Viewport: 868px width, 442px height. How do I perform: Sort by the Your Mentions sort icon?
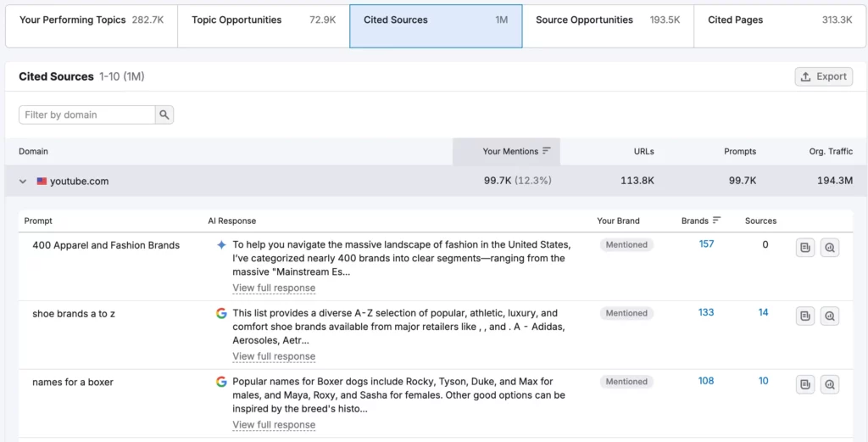pyautogui.click(x=547, y=151)
